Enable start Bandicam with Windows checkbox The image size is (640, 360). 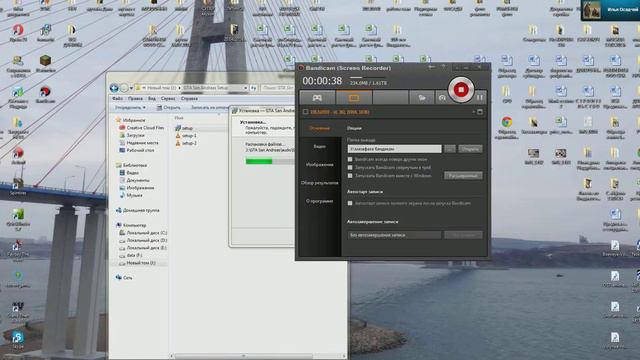(x=350, y=176)
